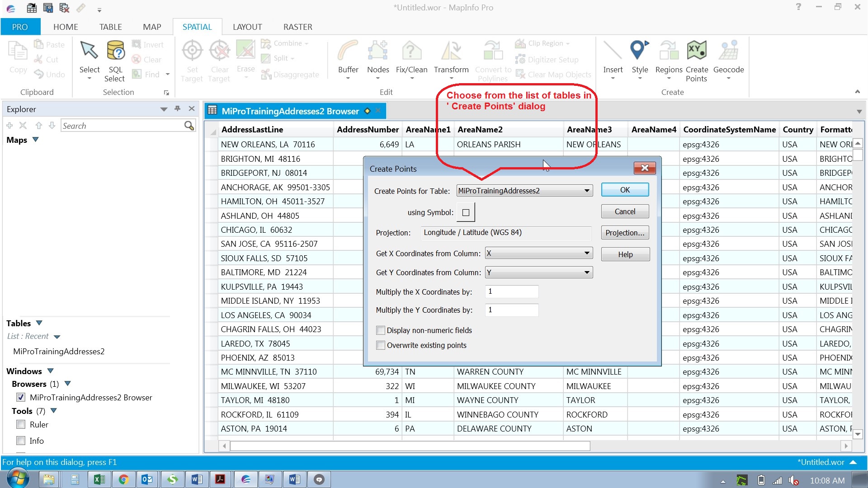
Task: Switch to the MAP ribbon tab
Action: tap(152, 27)
